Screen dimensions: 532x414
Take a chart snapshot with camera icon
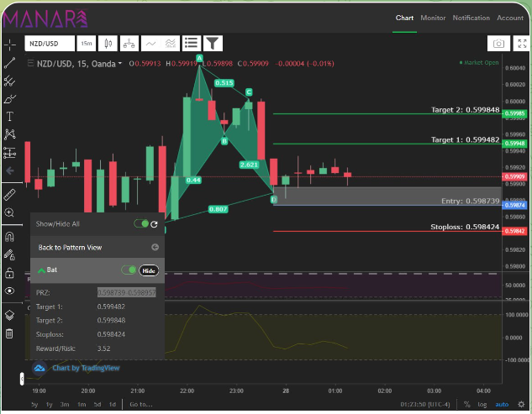pos(498,44)
